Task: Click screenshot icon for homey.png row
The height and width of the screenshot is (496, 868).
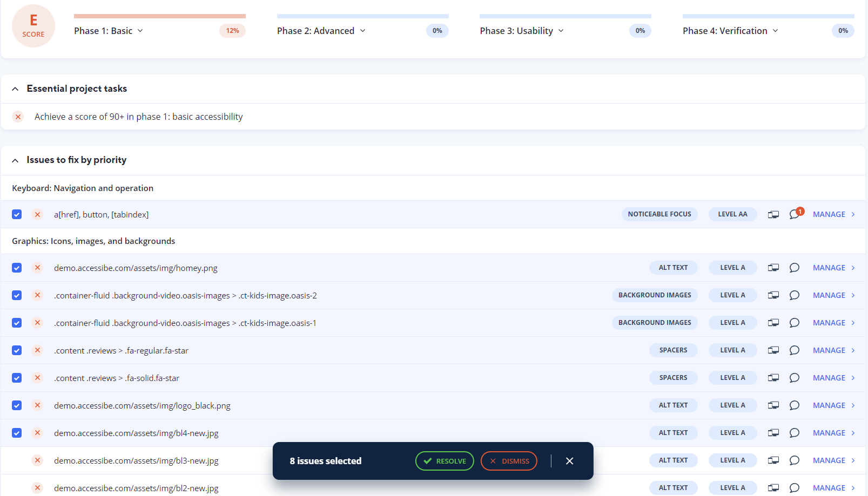Action: click(x=773, y=268)
